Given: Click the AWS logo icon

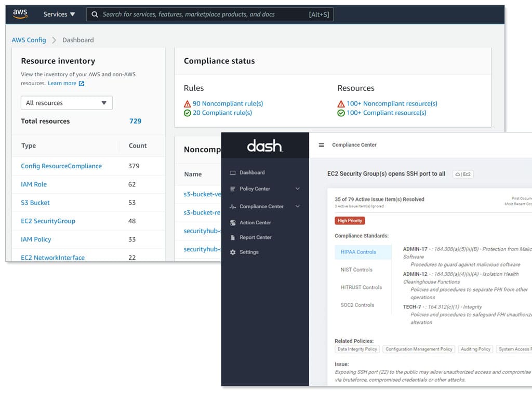Looking at the screenshot, I should coord(20,14).
